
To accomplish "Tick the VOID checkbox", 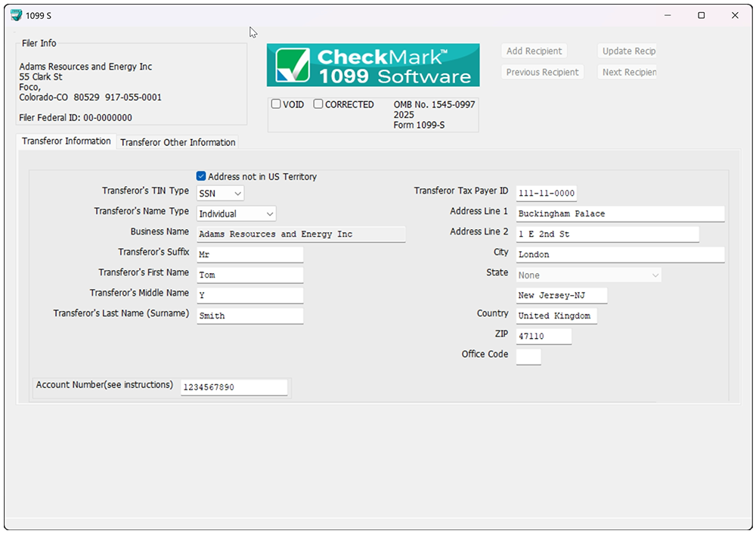I will 276,104.
